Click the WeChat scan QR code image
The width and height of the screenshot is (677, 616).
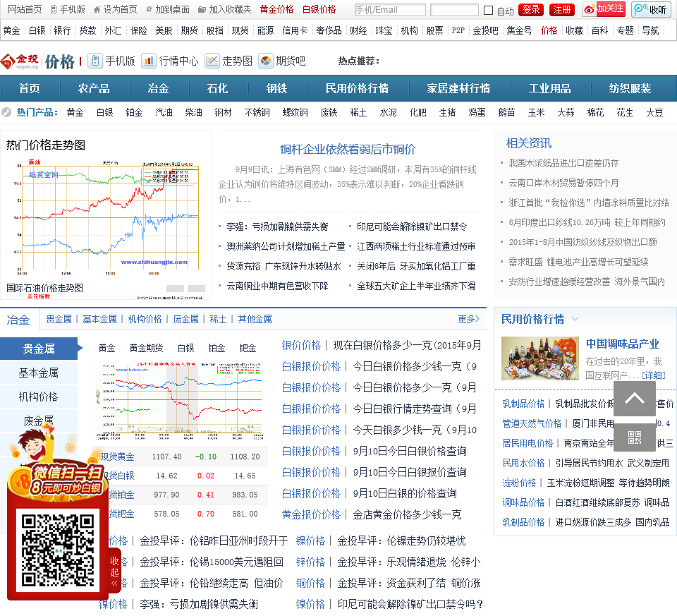(x=57, y=550)
